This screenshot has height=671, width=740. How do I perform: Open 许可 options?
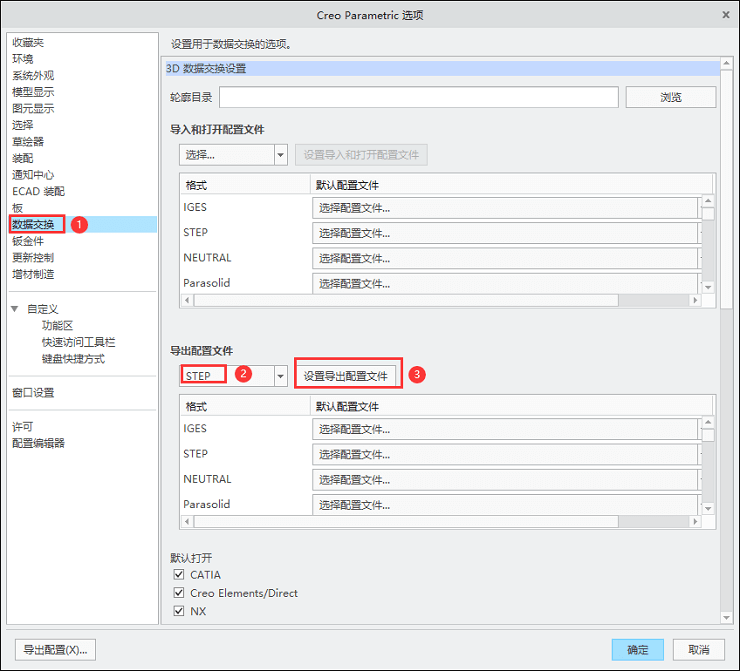tap(23, 427)
